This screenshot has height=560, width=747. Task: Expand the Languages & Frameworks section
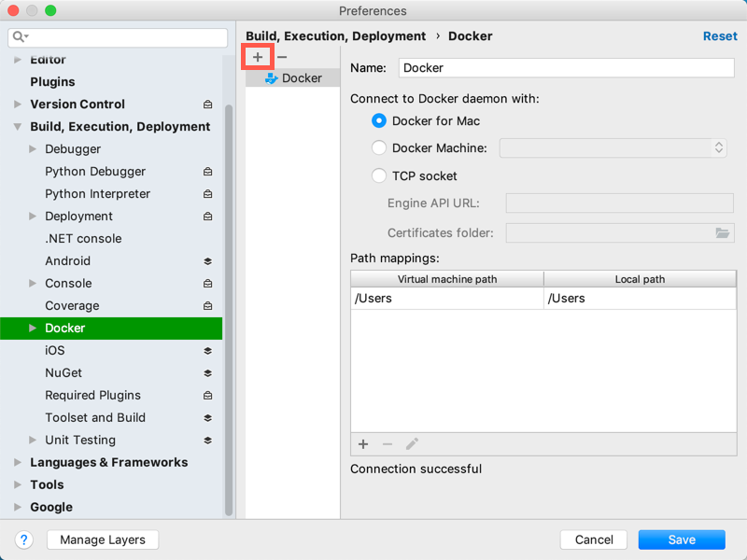pos(16,462)
